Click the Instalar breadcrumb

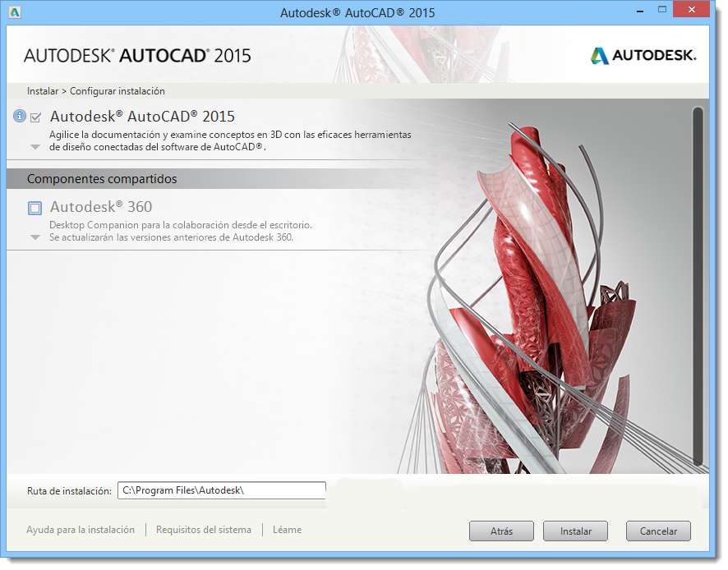[x=43, y=91]
